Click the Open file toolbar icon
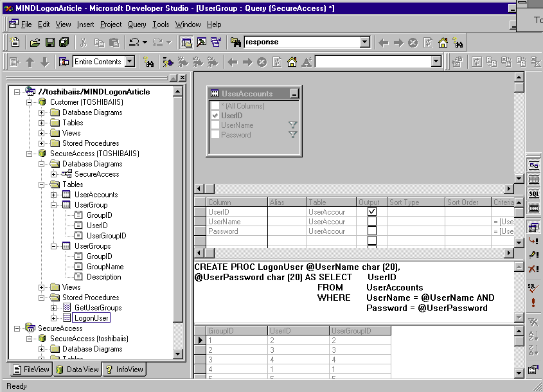Viewport: 543px width, 392px height. (34, 43)
